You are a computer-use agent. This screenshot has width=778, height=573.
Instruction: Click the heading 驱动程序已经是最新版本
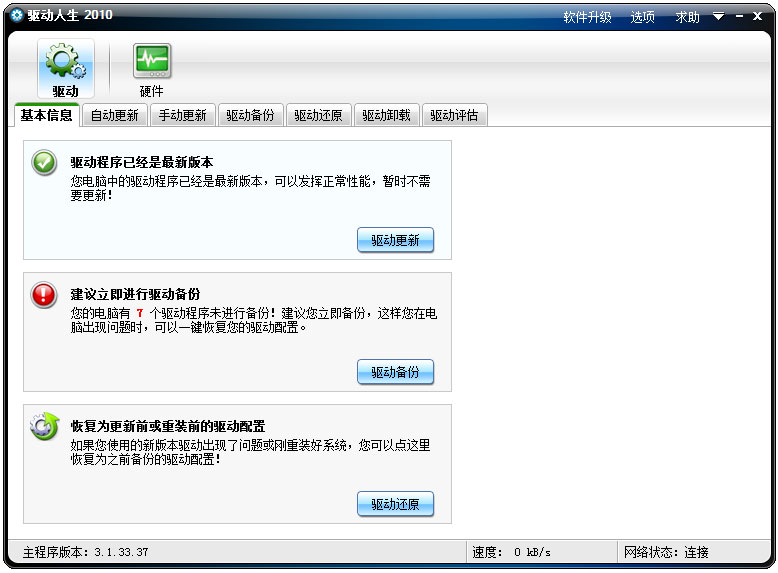142,162
